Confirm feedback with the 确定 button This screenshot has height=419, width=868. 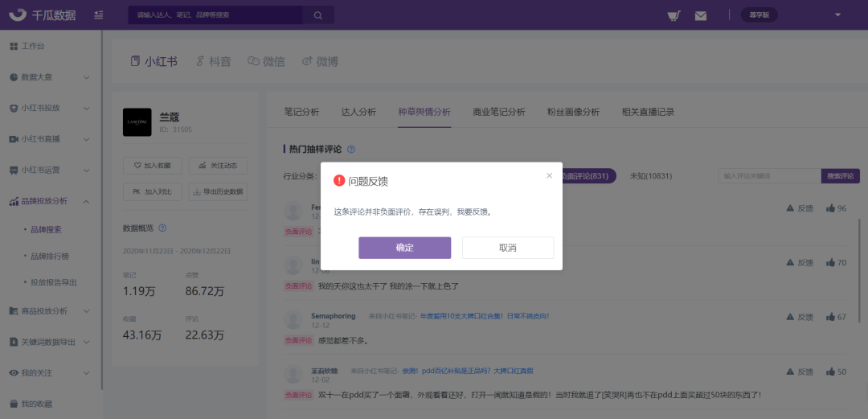[x=404, y=248]
